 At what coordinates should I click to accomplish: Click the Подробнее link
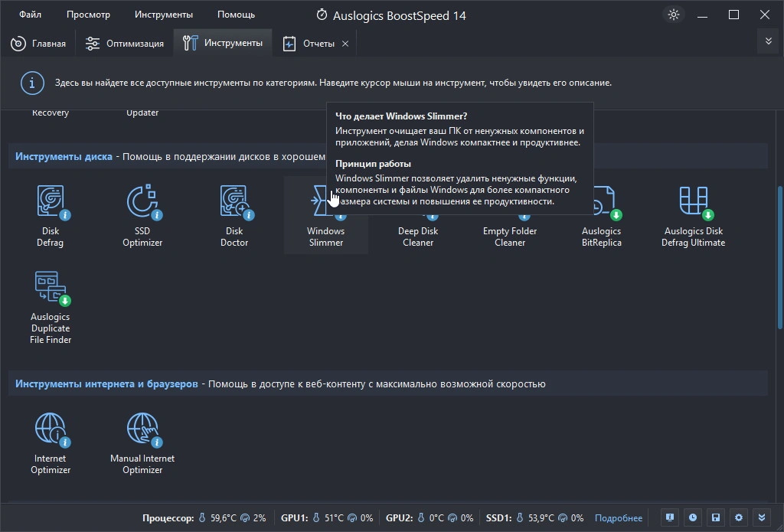point(618,518)
